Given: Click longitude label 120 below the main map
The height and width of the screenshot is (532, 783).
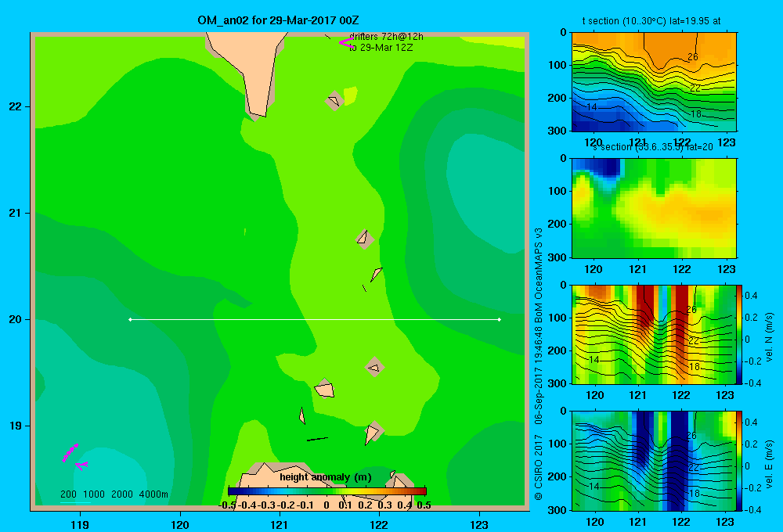Looking at the screenshot, I should tap(180, 524).
